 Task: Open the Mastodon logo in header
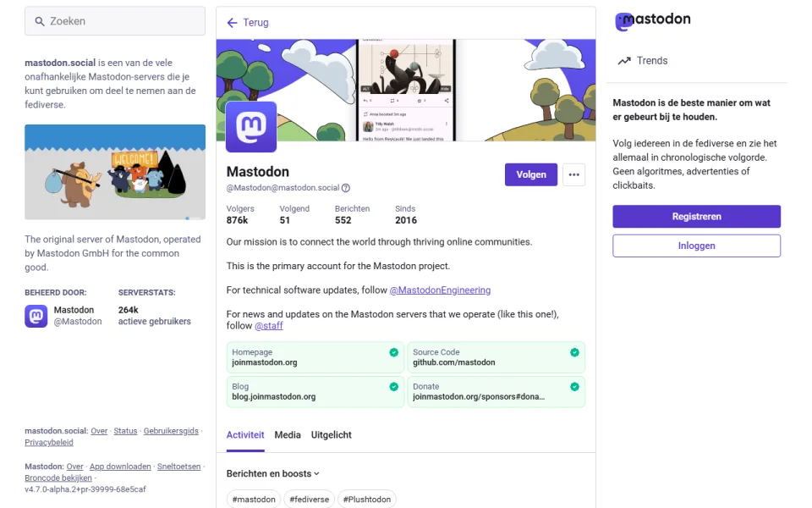652,21
